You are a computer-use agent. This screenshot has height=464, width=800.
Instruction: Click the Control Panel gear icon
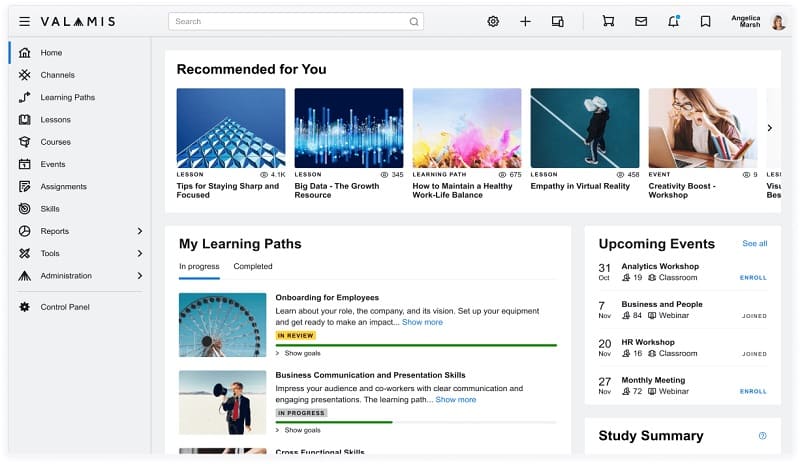click(24, 307)
